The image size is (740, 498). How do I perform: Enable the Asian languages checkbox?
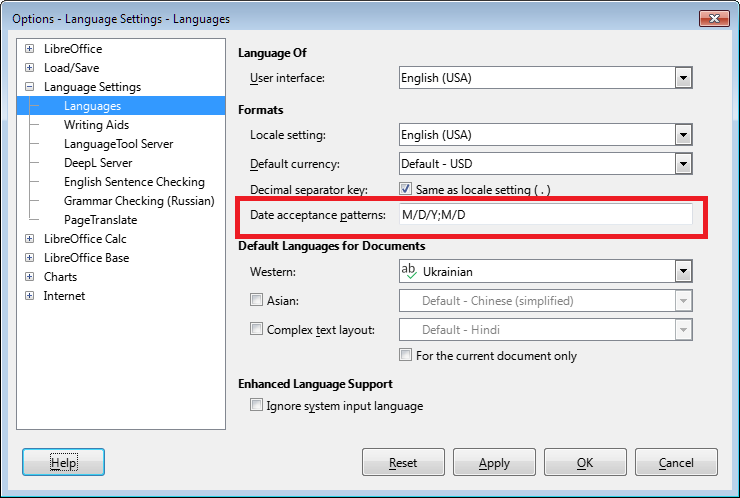pyautogui.click(x=256, y=300)
